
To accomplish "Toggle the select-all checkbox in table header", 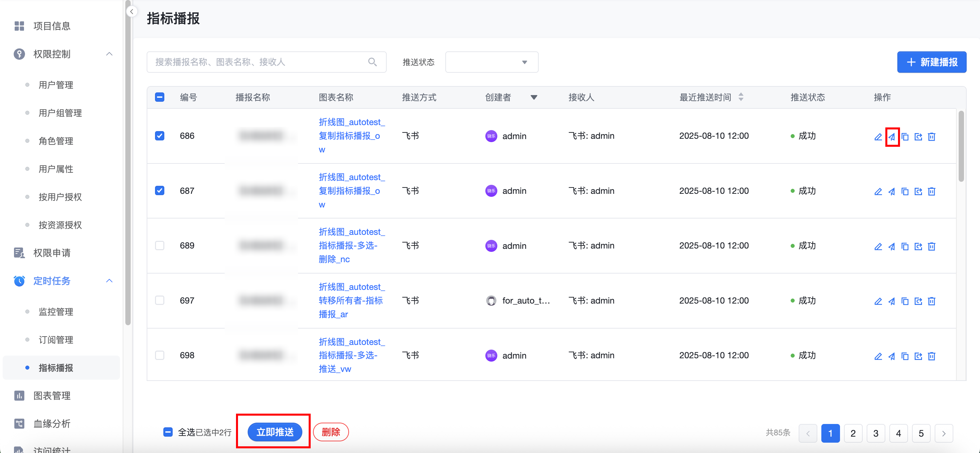I will pyautogui.click(x=160, y=97).
